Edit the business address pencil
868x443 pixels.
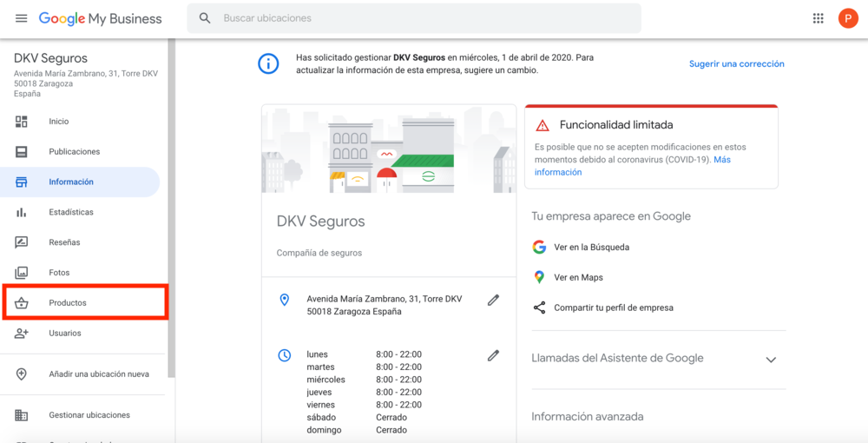coord(493,301)
